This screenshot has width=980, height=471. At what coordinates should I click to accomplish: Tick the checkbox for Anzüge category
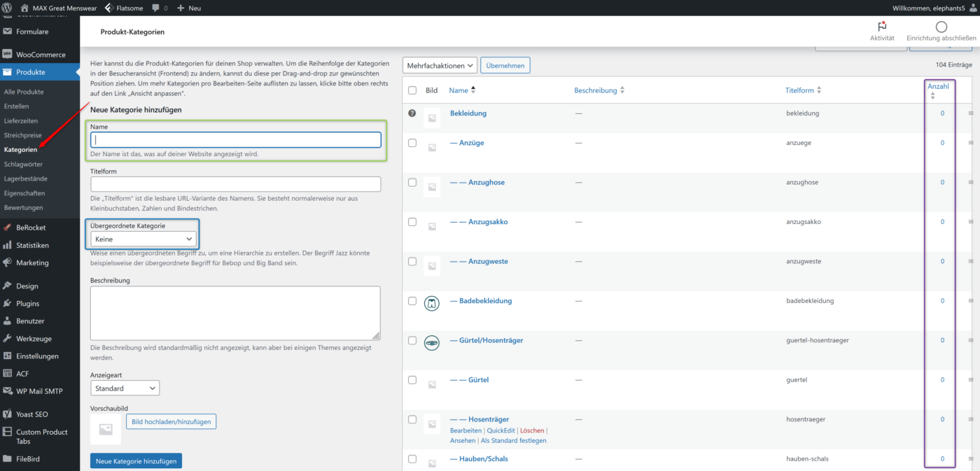(x=412, y=143)
